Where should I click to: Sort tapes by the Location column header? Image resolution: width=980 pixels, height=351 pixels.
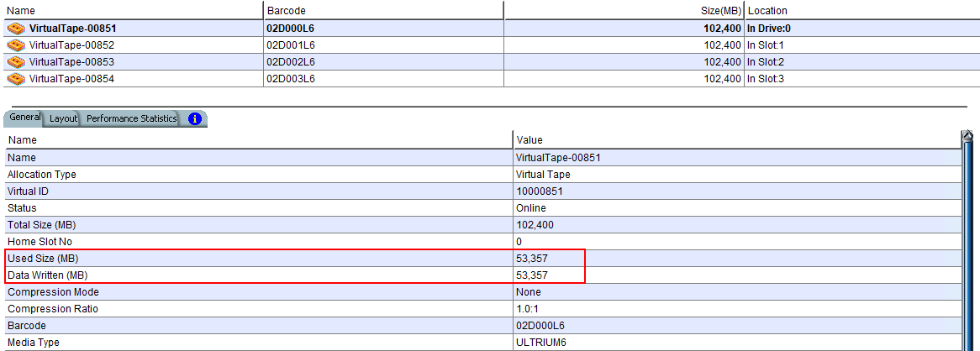click(861, 11)
